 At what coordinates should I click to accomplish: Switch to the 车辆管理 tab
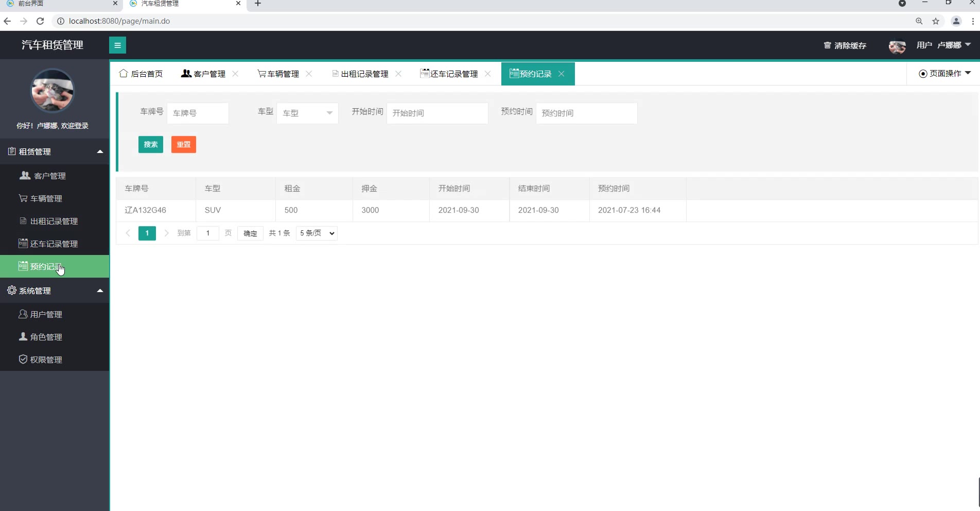coord(278,74)
